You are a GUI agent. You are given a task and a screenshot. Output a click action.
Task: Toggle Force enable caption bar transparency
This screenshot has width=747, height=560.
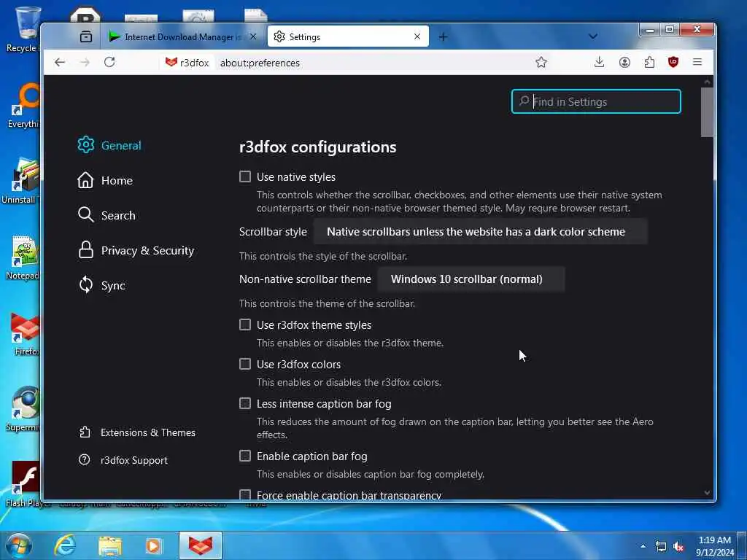click(245, 494)
